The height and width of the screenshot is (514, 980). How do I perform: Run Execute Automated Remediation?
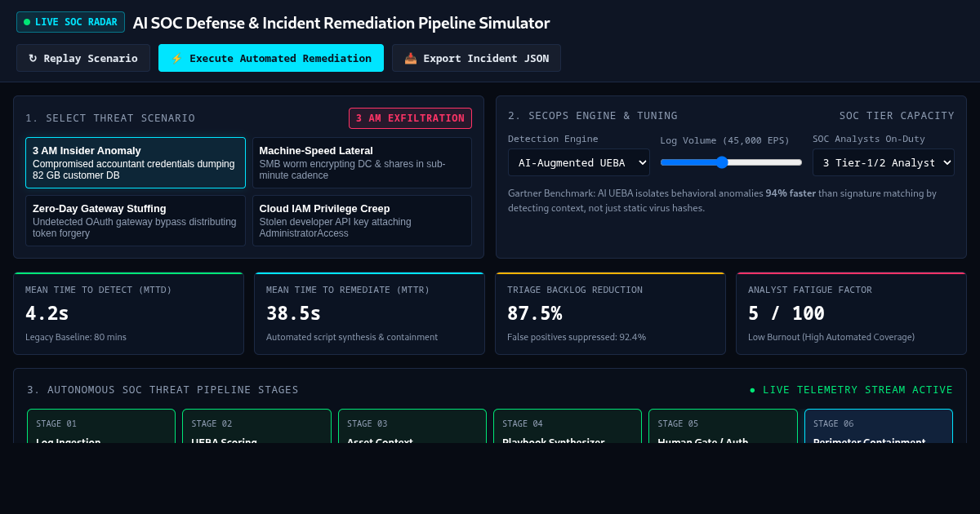[271, 58]
